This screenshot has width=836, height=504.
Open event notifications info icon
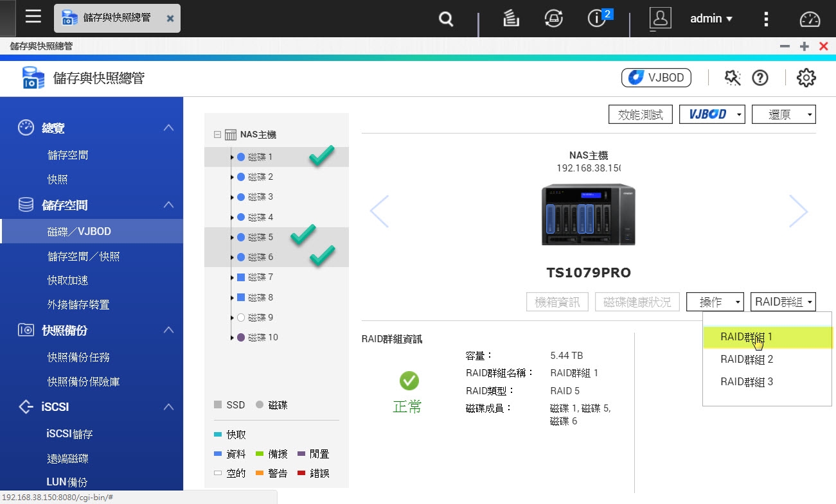596,19
